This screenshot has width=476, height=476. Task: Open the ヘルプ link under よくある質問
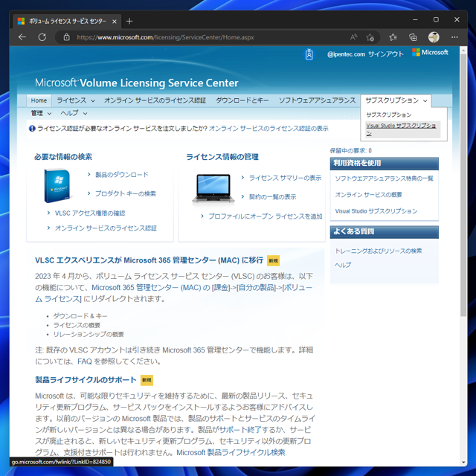pos(343,265)
